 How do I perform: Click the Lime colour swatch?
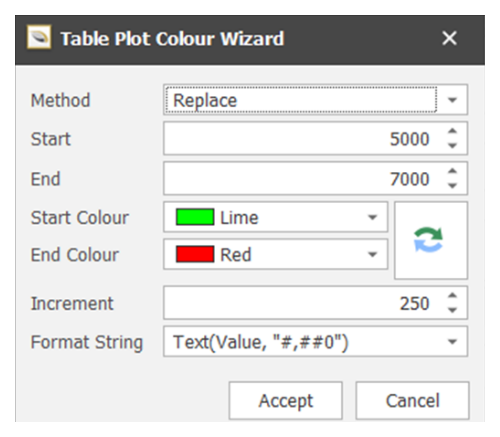195,217
